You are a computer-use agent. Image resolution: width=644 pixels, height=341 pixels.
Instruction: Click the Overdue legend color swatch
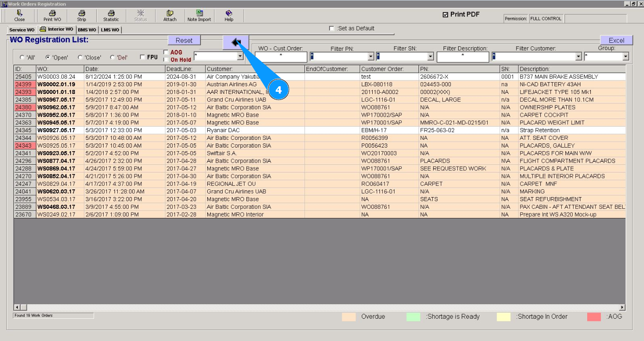point(349,317)
